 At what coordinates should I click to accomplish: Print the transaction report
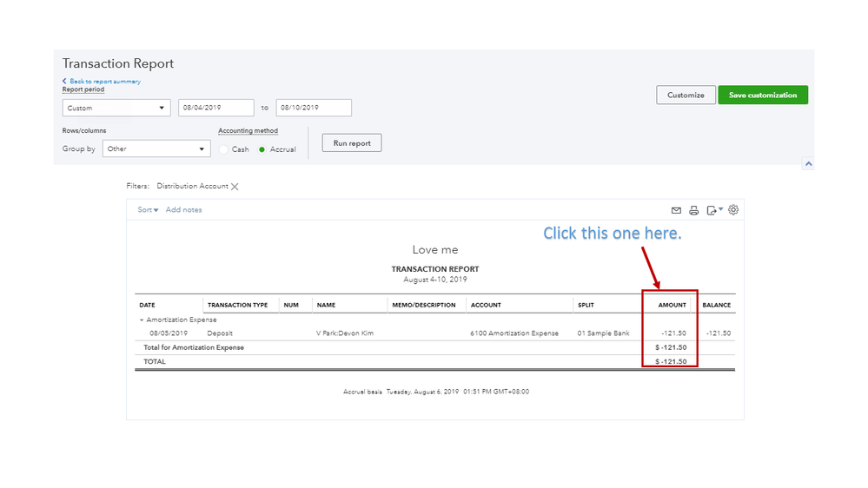click(693, 210)
